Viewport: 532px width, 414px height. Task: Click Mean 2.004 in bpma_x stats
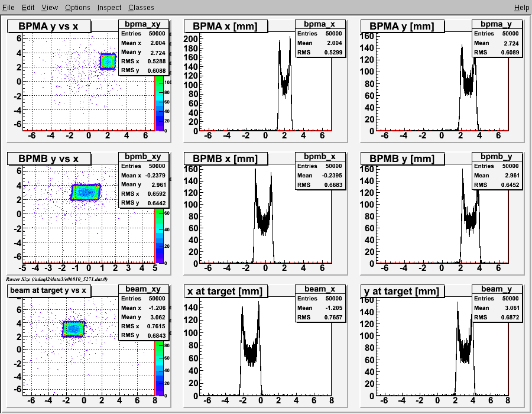pyautogui.click(x=320, y=43)
